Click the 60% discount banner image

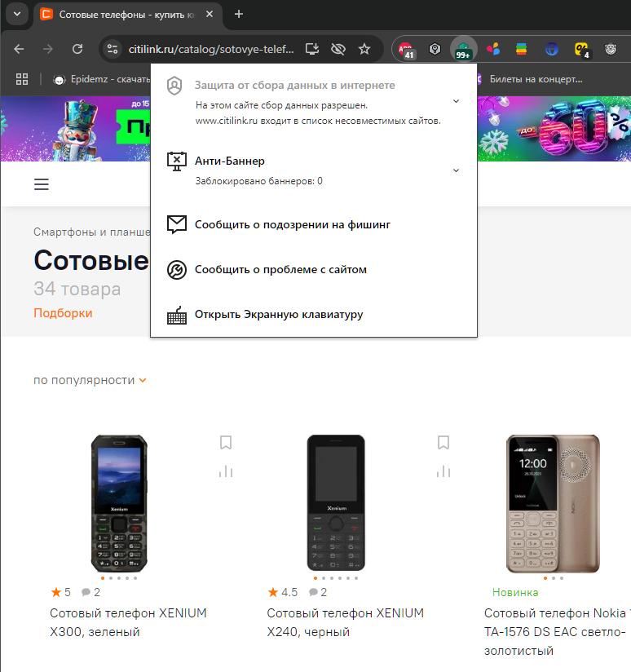[x=554, y=129]
